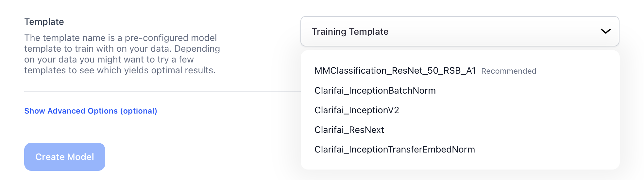
Task: Click the divider line under the description
Action: pyautogui.click(x=162, y=91)
